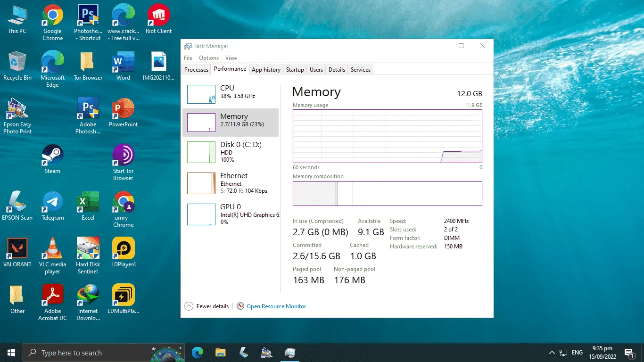Open File Explorer from the taskbar
The image size is (644, 362).
[x=220, y=353]
